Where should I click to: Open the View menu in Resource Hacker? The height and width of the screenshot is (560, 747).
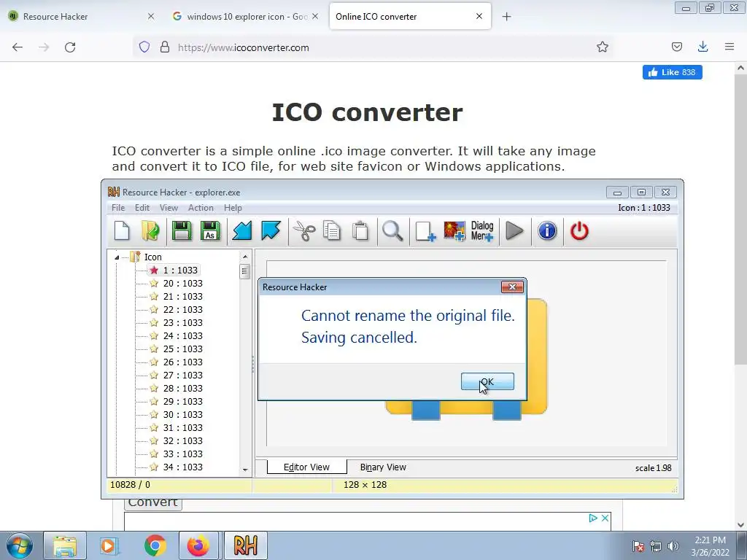[169, 208]
